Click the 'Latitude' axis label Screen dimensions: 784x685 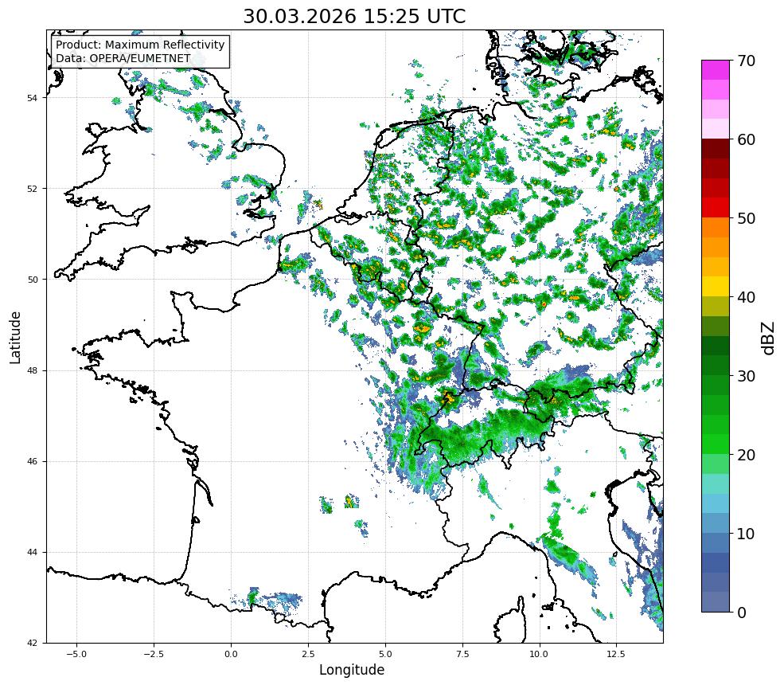(x=15, y=337)
